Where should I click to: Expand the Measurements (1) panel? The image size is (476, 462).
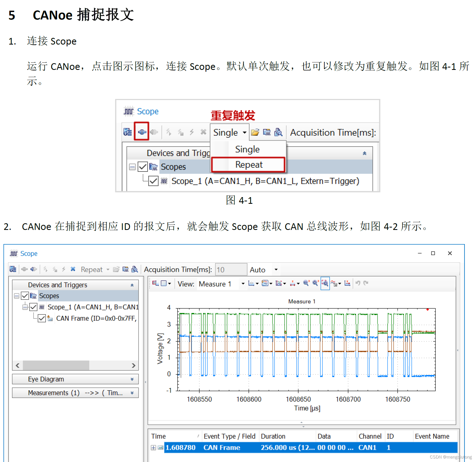(132, 393)
